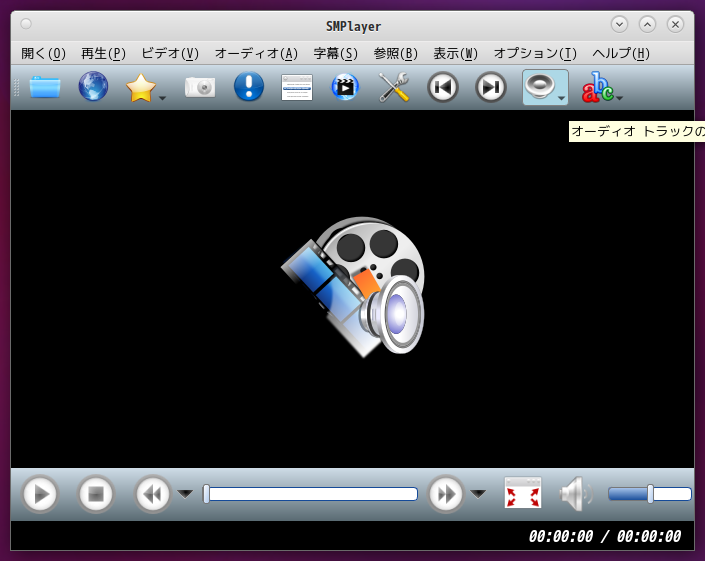Open the playlist icon in toolbar
This screenshot has height=561, width=705.
click(297, 88)
